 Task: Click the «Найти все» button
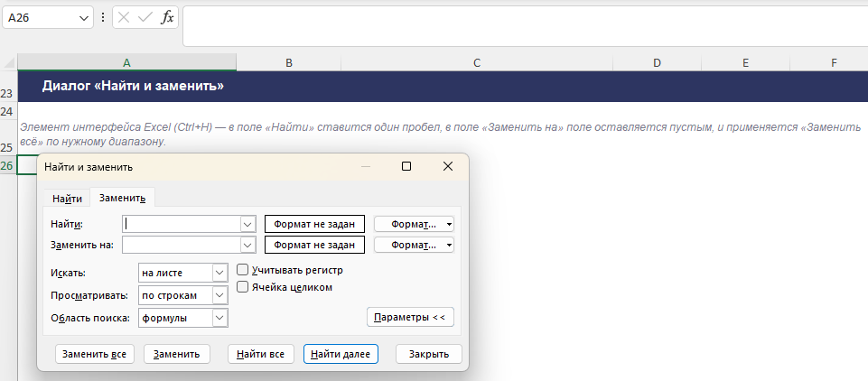pos(261,354)
